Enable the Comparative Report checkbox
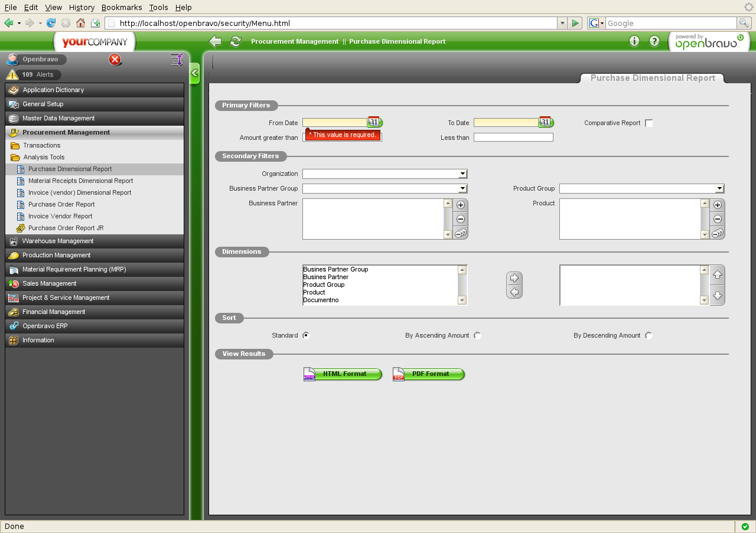756x533 pixels. [x=649, y=123]
